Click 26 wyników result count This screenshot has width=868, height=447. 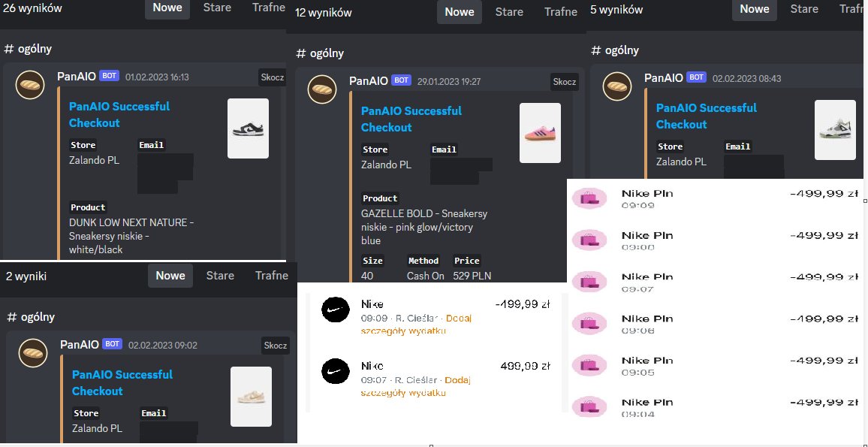[x=32, y=8]
